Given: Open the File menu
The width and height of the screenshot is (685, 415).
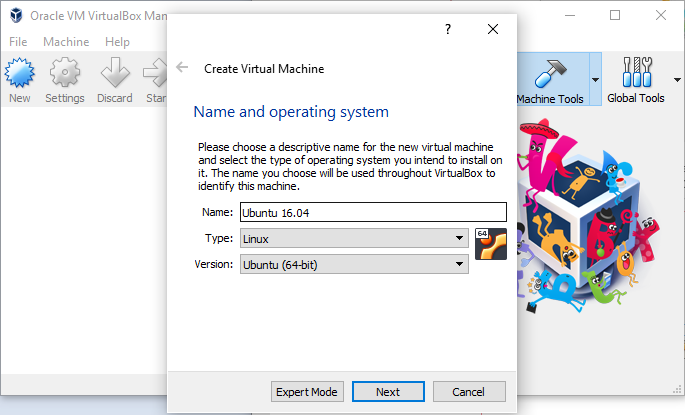Looking at the screenshot, I should pyautogui.click(x=18, y=42).
